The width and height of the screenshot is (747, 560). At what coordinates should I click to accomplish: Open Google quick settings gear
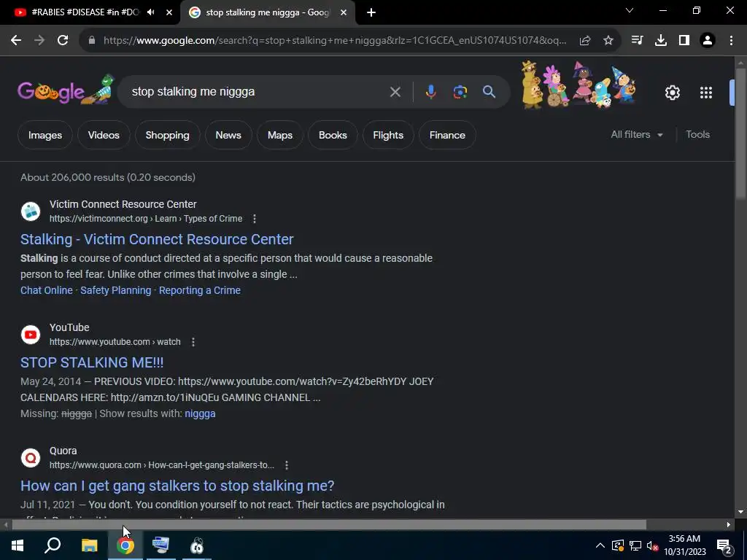coord(672,93)
